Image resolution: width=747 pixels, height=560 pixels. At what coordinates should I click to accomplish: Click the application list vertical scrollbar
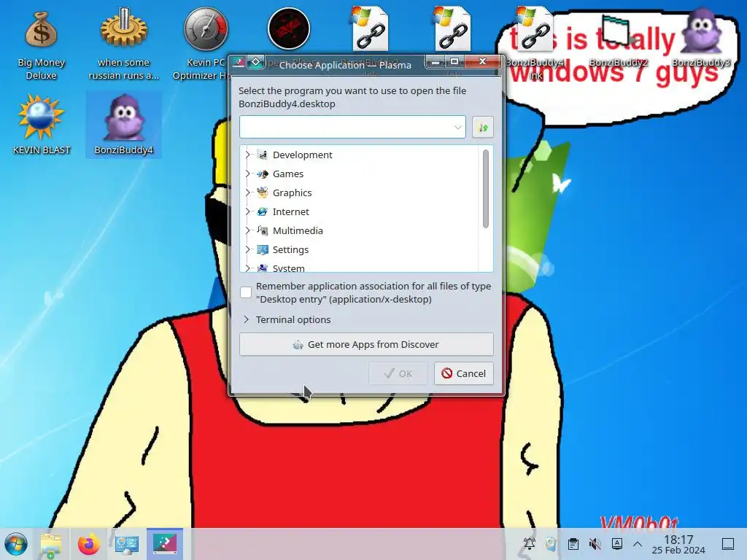[x=485, y=189]
